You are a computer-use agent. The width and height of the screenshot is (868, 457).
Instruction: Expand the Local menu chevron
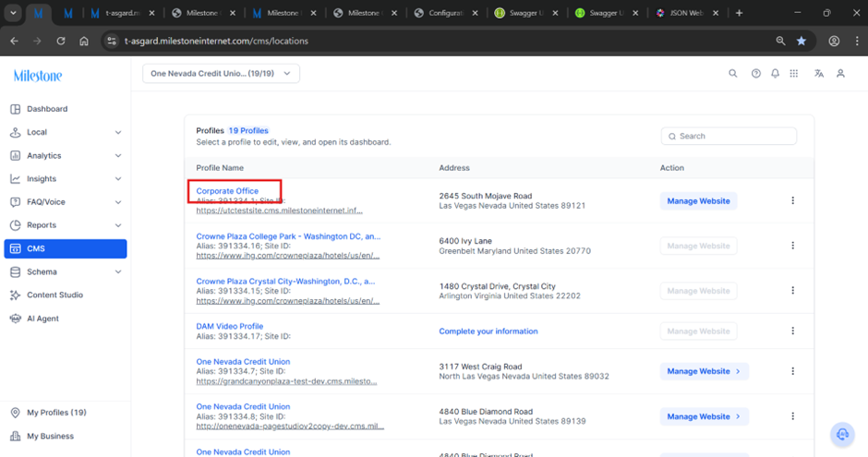point(118,132)
